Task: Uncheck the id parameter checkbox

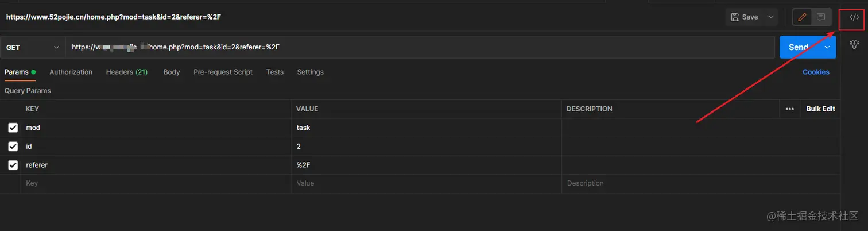Action: pyautogui.click(x=13, y=147)
